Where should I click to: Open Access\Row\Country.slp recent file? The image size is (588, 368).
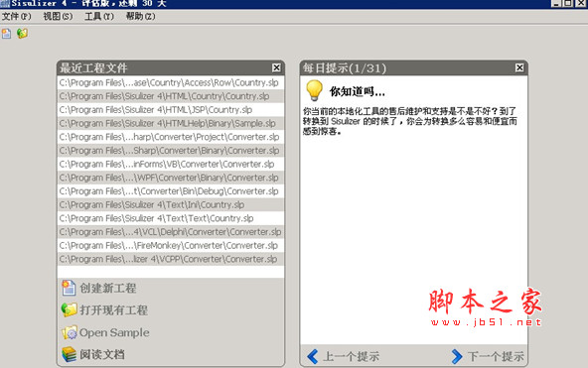coord(171,82)
